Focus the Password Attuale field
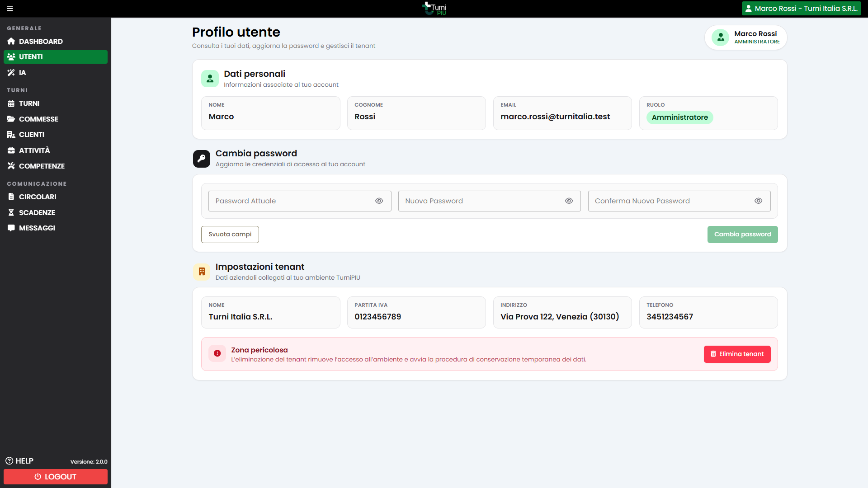 [300, 201]
